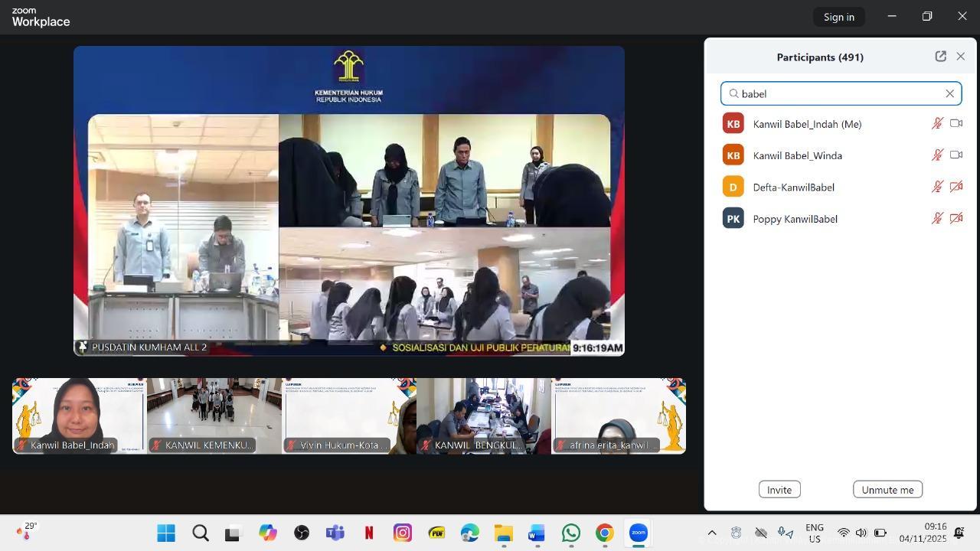Screen dimensions: 980x551
Task: Click the Sign in button
Action: click(838, 17)
